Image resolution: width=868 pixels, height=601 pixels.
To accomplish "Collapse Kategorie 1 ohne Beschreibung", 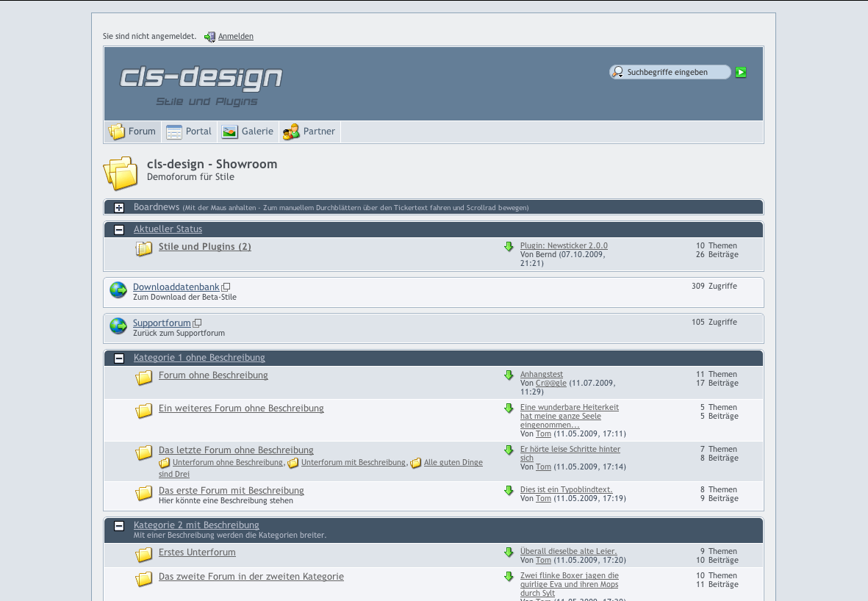I will pos(119,359).
